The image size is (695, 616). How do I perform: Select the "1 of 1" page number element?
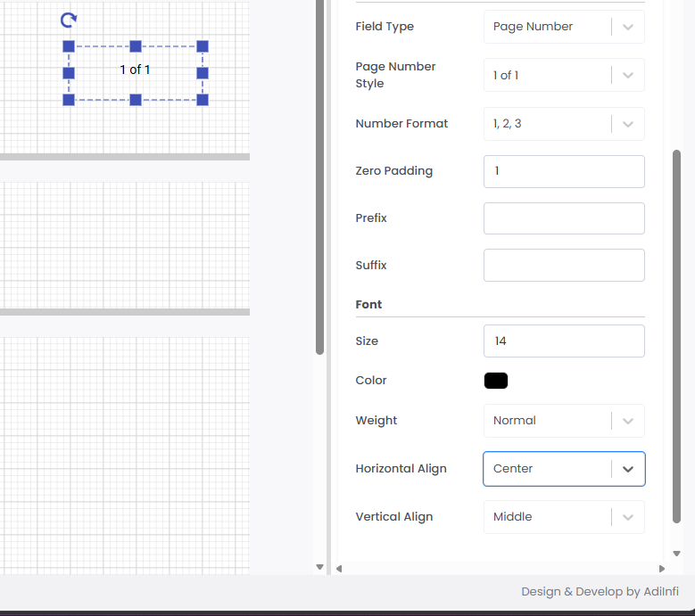coord(136,70)
